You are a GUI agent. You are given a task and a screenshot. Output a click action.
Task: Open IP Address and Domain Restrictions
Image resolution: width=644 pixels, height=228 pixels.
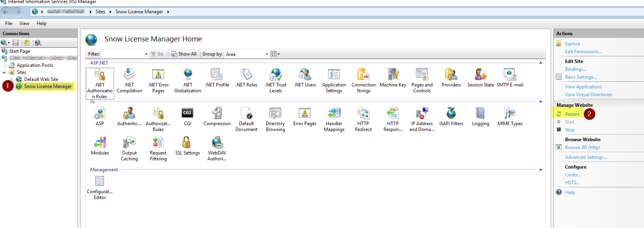click(422, 119)
